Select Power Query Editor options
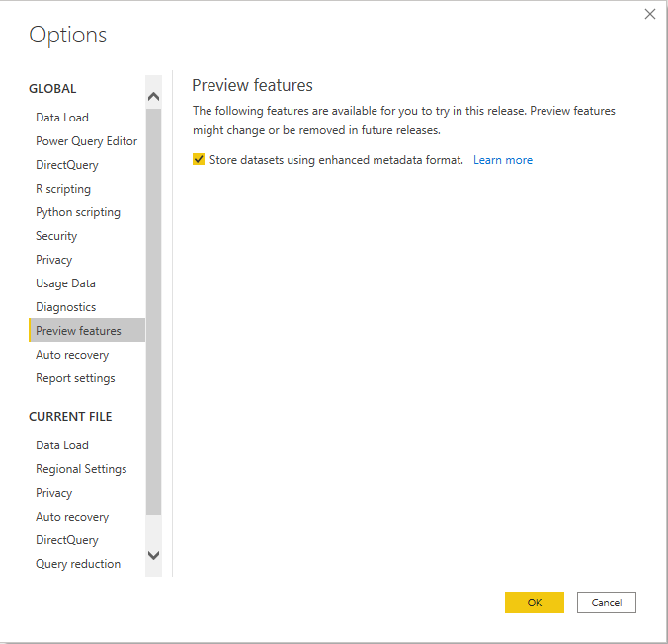The height and width of the screenshot is (644, 668). coord(87,141)
